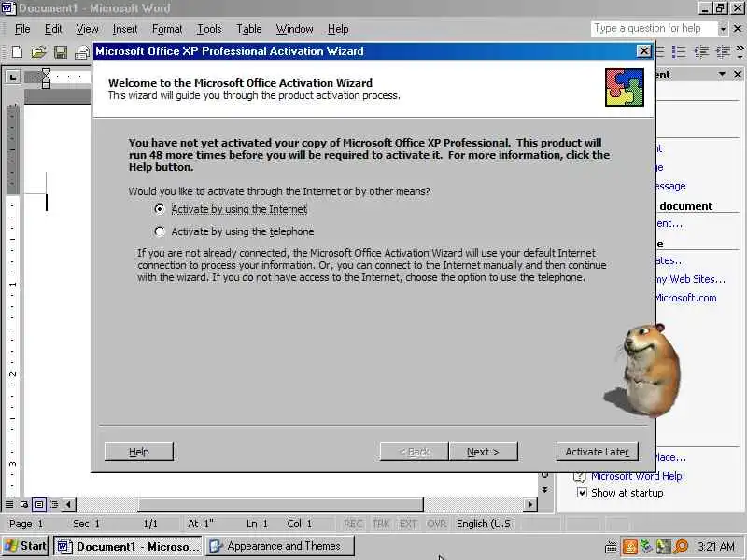Viewport: 747px width, 560px height.
Task: Click the puzzle piece Office logo in wizard
Action: point(625,88)
